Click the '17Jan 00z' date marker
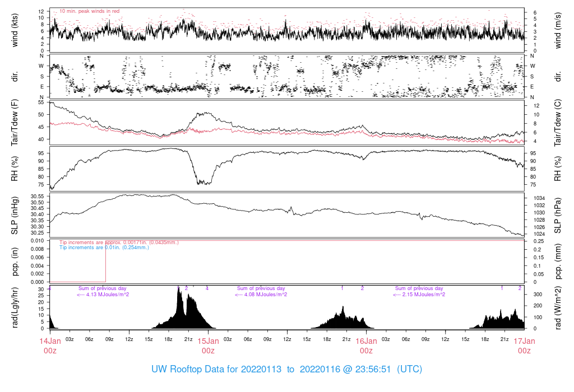Viewport: 574px width, 392px height. click(x=524, y=346)
